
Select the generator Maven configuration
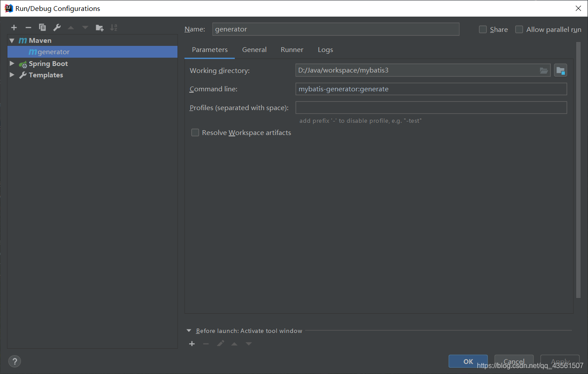click(92, 52)
